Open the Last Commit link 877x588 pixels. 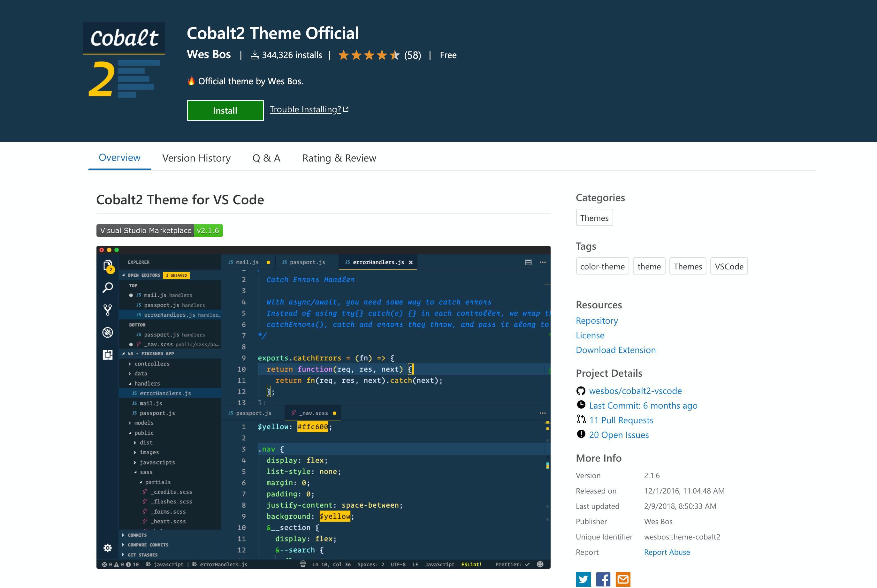[x=643, y=405]
